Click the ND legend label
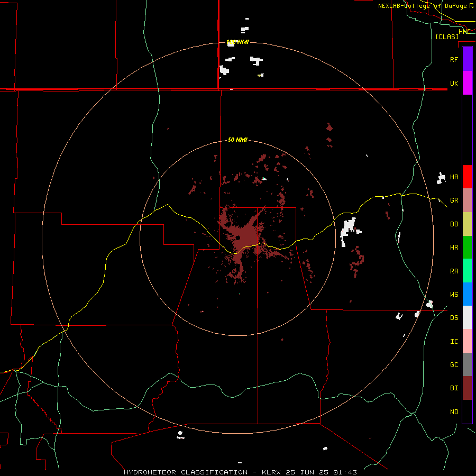476x476 pixels. click(x=454, y=412)
